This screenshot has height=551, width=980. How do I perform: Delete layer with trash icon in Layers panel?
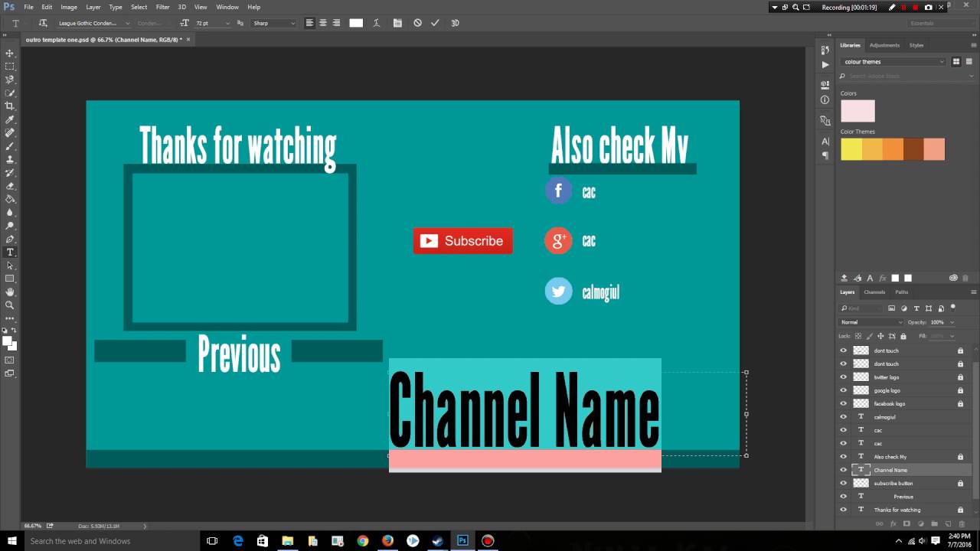962,524
